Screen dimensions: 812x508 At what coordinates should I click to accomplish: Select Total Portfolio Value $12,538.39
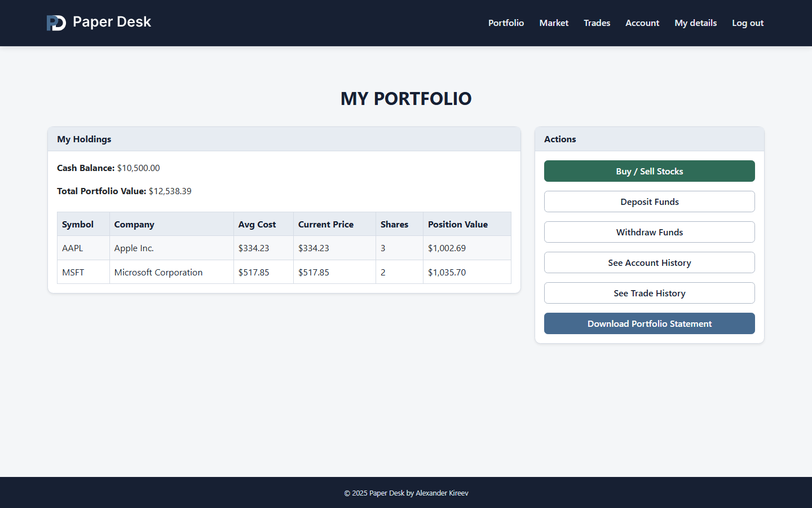170,191
